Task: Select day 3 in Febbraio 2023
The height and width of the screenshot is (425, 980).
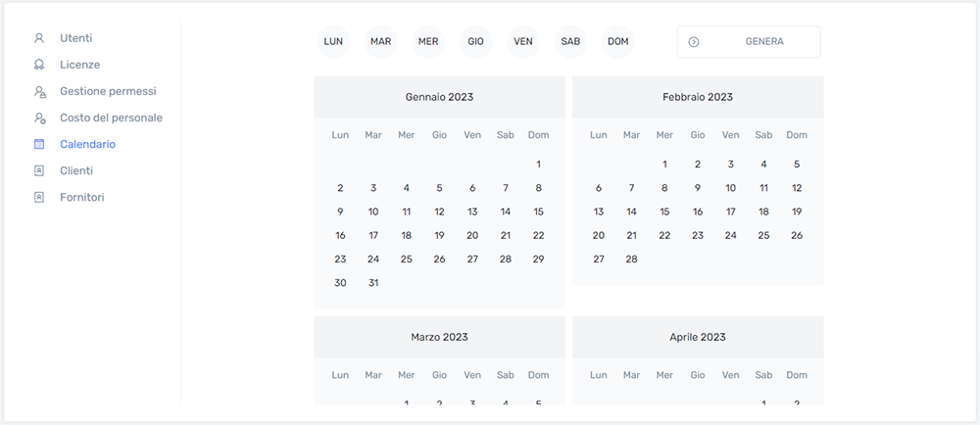Action: click(731, 165)
